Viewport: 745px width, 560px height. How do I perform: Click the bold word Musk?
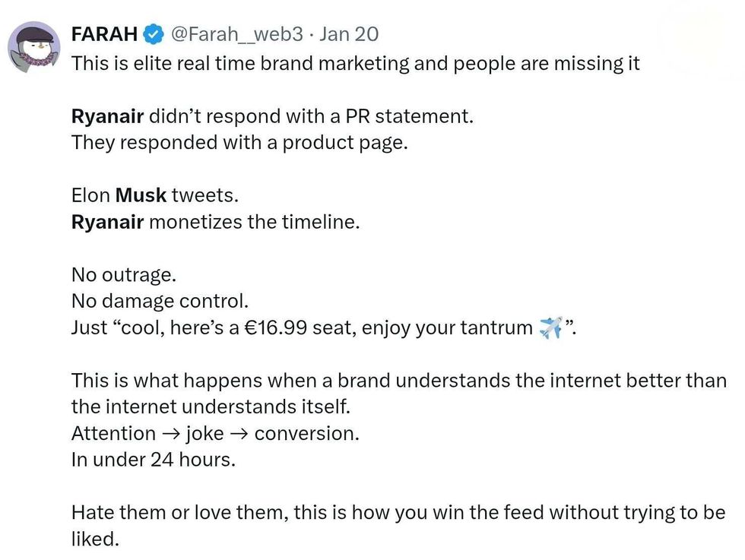[141, 195]
